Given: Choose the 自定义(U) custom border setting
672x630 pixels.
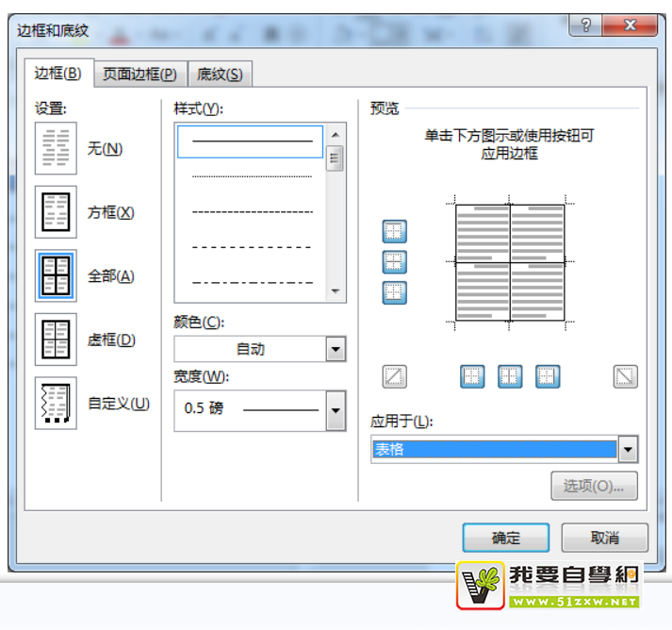Looking at the screenshot, I should pyautogui.click(x=56, y=403).
